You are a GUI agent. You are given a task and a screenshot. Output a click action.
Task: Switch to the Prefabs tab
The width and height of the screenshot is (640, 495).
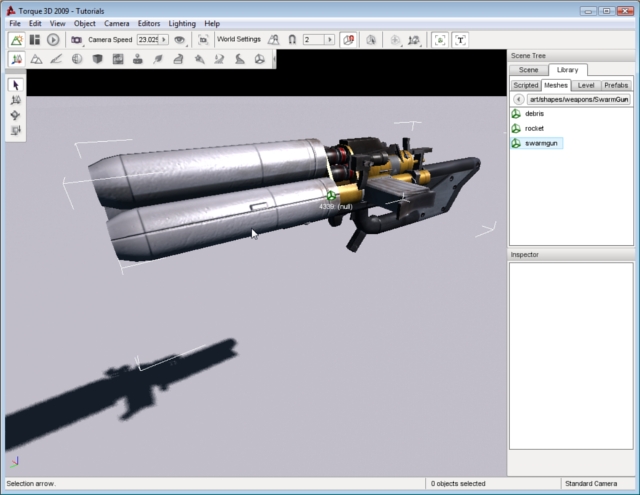pyautogui.click(x=616, y=85)
